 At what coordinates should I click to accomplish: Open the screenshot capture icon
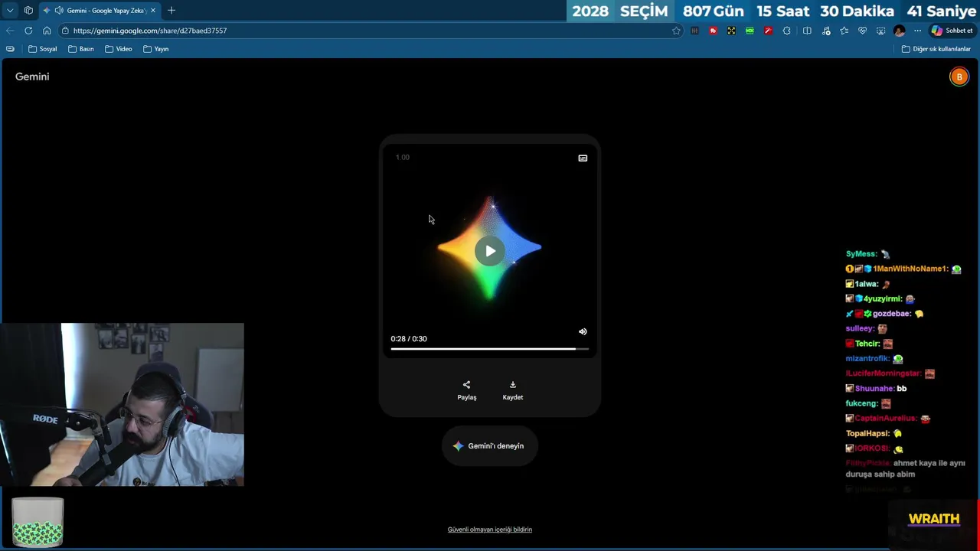click(880, 31)
